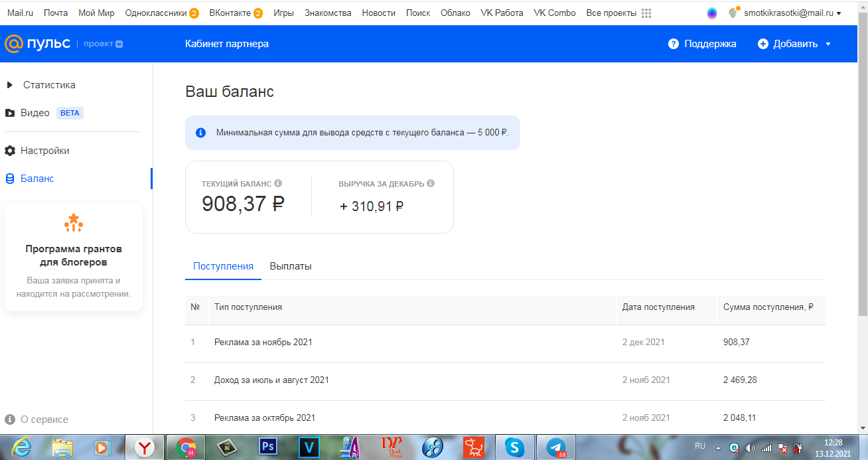Open Почта in top navigation

(x=56, y=13)
